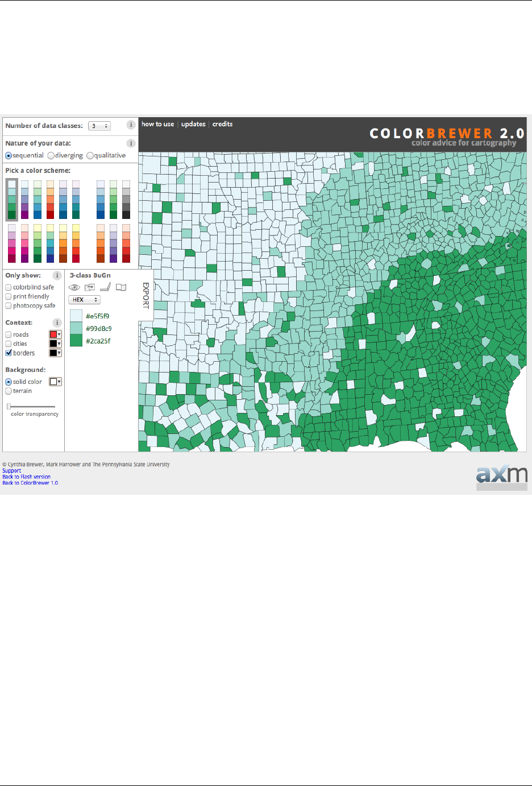Pick the Blues single-hue color scheme
This screenshot has height=786, width=532.
point(101,200)
